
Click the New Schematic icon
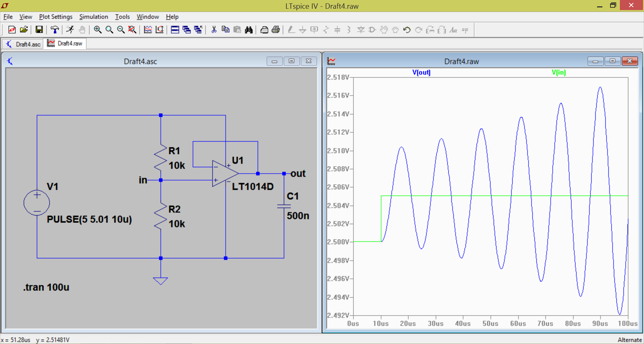pos(12,30)
